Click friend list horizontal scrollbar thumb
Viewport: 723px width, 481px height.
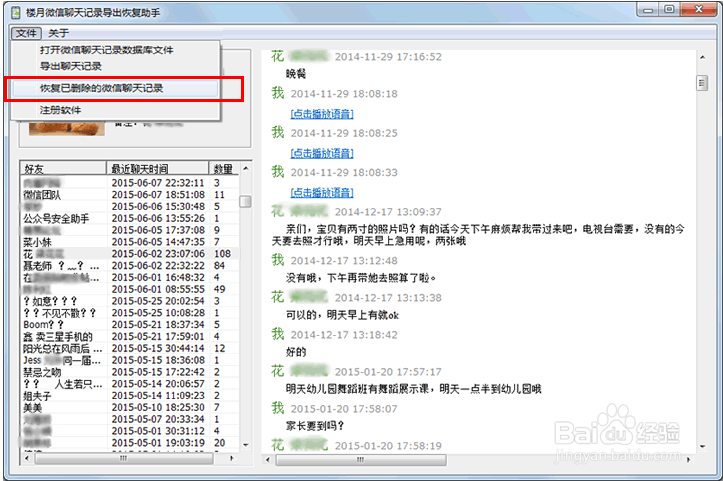pyautogui.click(x=124, y=458)
